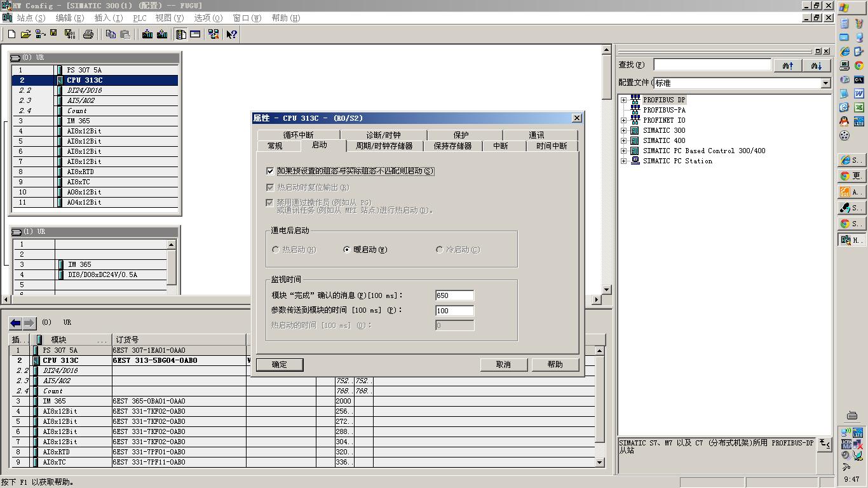The height and width of the screenshot is (488, 868).
Task: Click the 帮助 (Help) dialog button
Action: 555,365
